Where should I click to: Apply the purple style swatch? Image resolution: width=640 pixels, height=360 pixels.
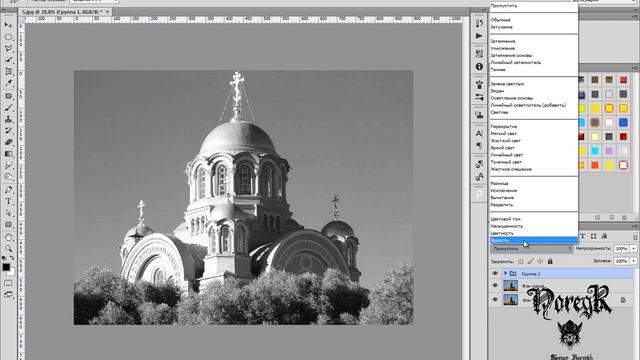coord(609,151)
